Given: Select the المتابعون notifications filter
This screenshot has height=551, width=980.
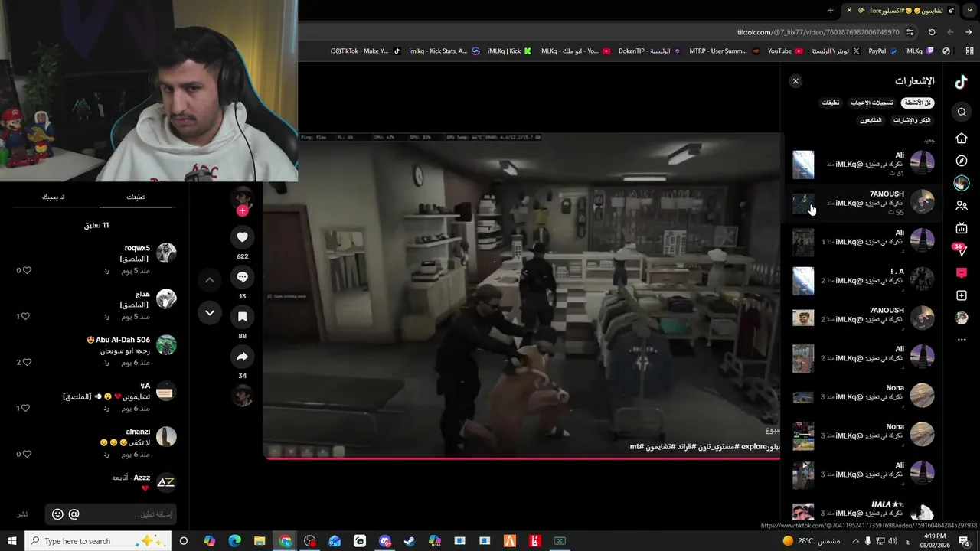Looking at the screenshot, I should pyautogui.click(x=871, y=120).
